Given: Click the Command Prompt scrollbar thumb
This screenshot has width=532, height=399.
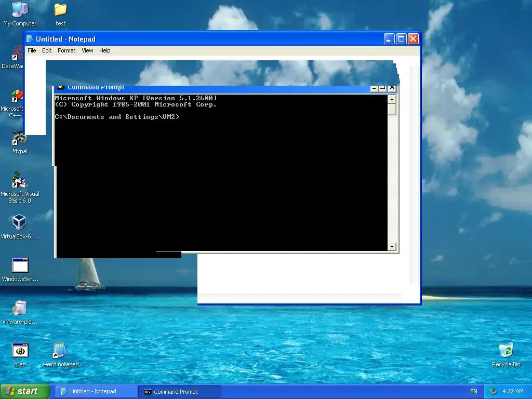Looking at the screenshot, I should click(x=392, y=109).
